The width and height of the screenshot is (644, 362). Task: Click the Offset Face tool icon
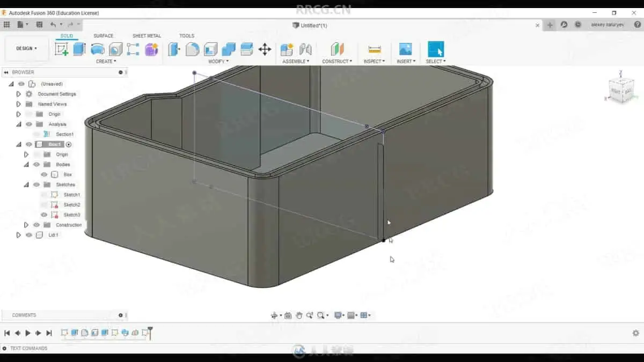pyautogui.click(x=247, y=49)
